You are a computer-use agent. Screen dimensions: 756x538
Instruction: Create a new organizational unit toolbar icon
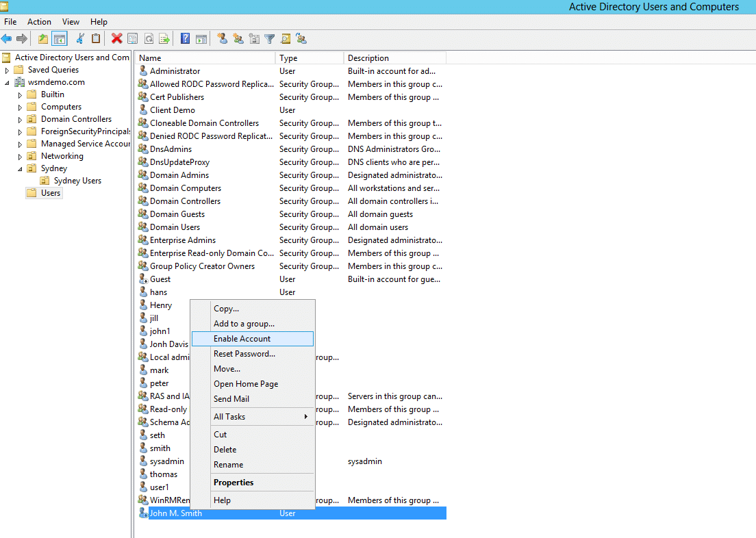tap(254, 38)
